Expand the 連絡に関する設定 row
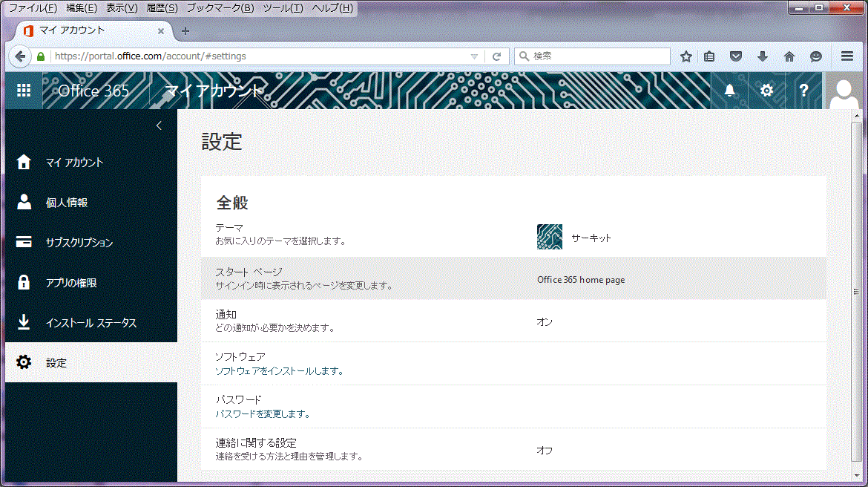868x487 pixels. [513, 449]
